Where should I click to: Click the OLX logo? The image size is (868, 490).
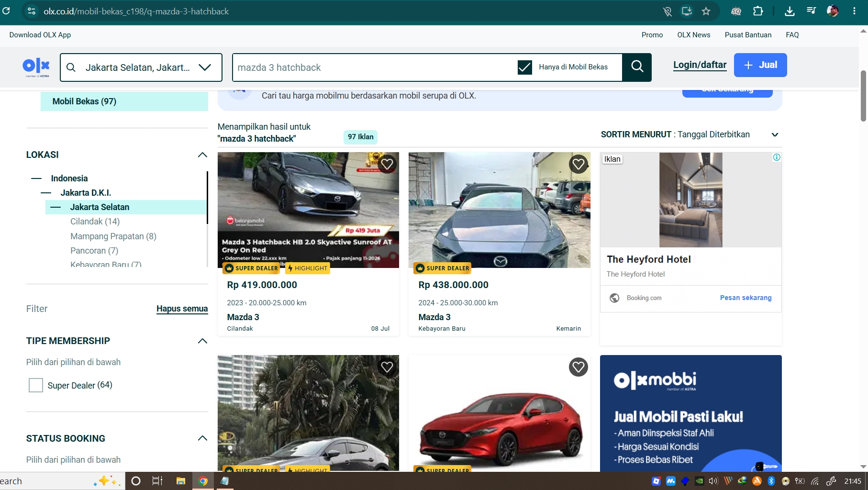(36, 67)
